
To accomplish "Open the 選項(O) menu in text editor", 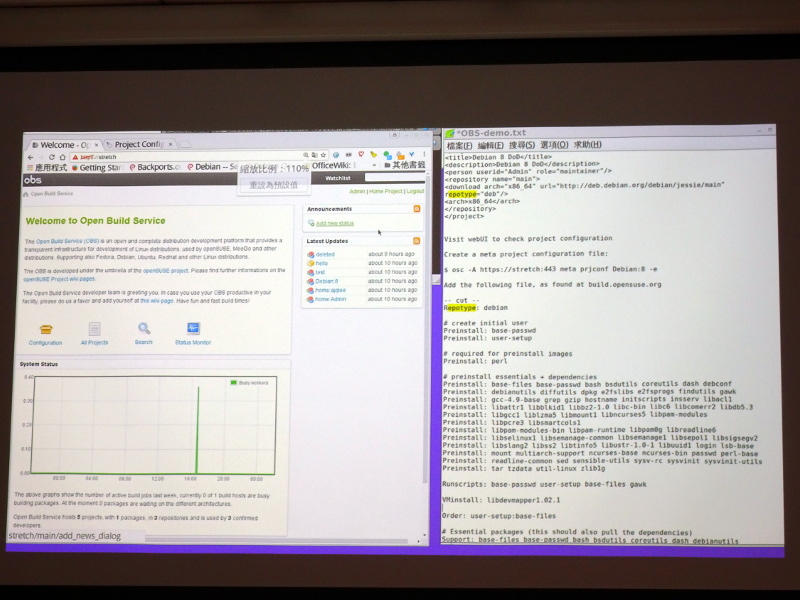I will [x=554, y=145].
